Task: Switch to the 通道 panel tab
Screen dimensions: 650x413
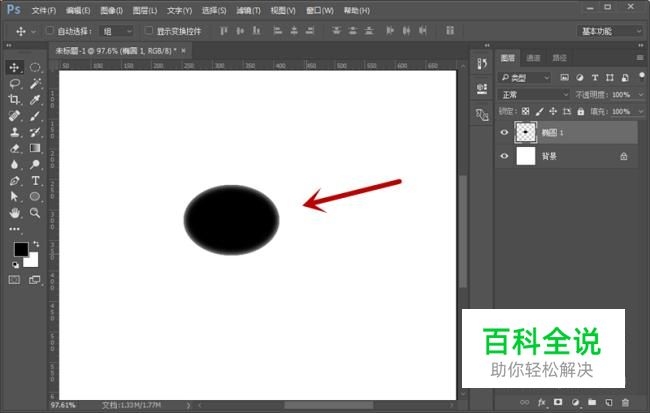Action: pos(533,58)
